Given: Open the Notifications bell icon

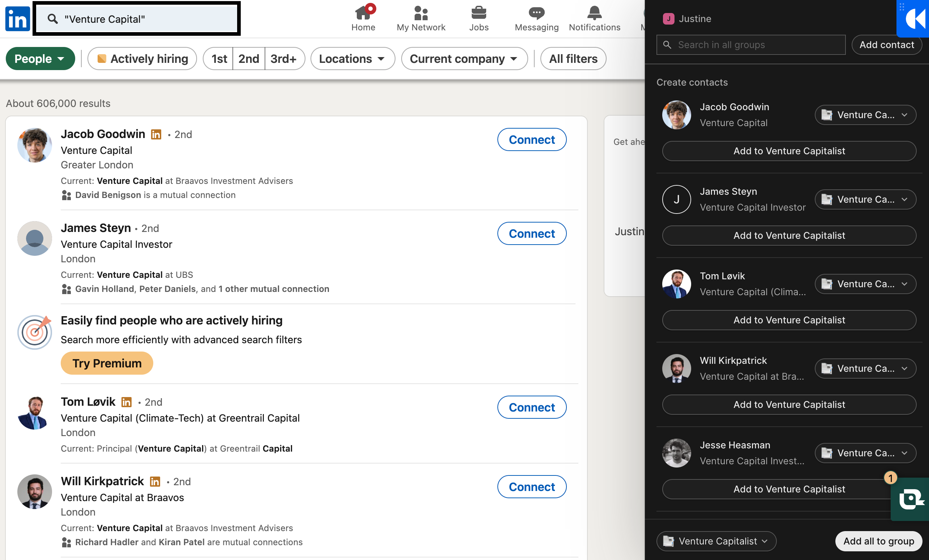Looking at the screenshot, I should point(594,13).
